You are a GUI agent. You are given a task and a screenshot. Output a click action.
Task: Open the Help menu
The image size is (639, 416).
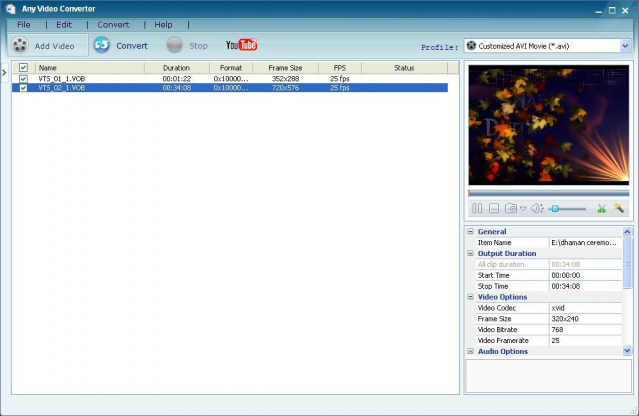[x=163, y=25]
